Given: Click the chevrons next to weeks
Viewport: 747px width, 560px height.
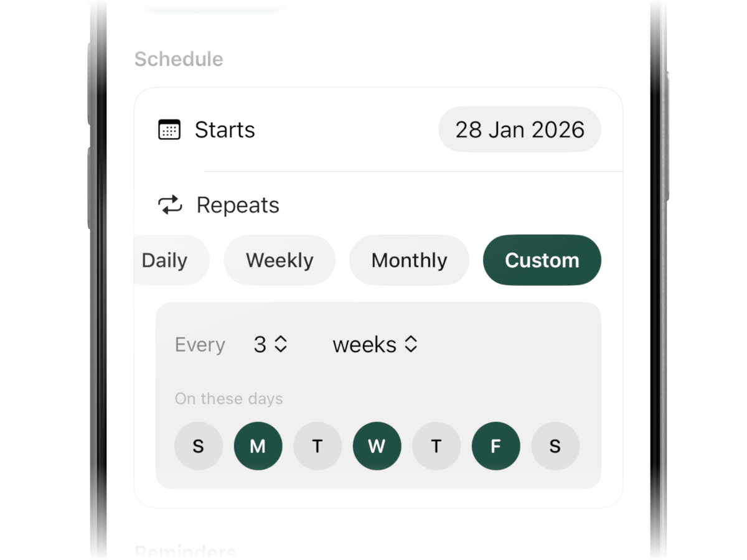Looking at the screenshot, I should [x=411, y=344].
